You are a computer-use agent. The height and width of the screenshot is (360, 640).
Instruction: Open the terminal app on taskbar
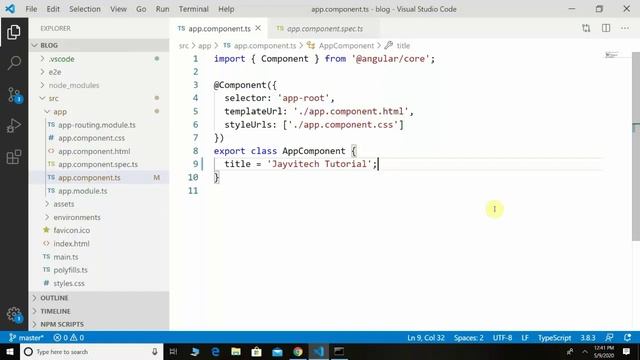(339, 351)
